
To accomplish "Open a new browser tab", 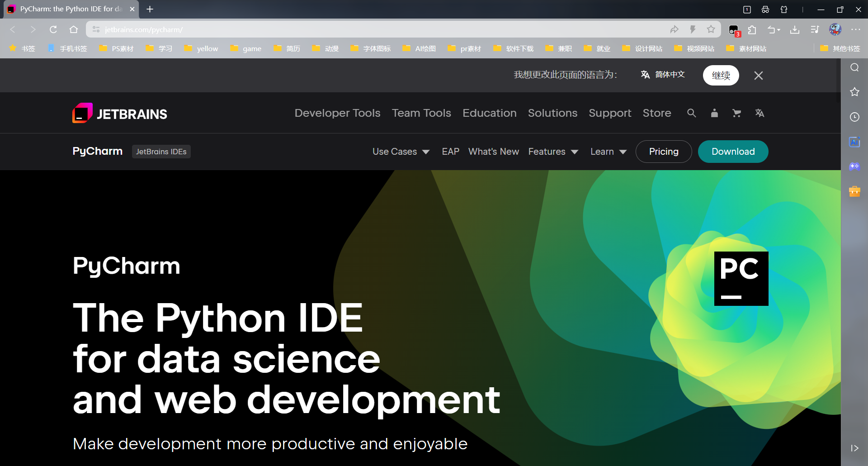I will (150, 9).
